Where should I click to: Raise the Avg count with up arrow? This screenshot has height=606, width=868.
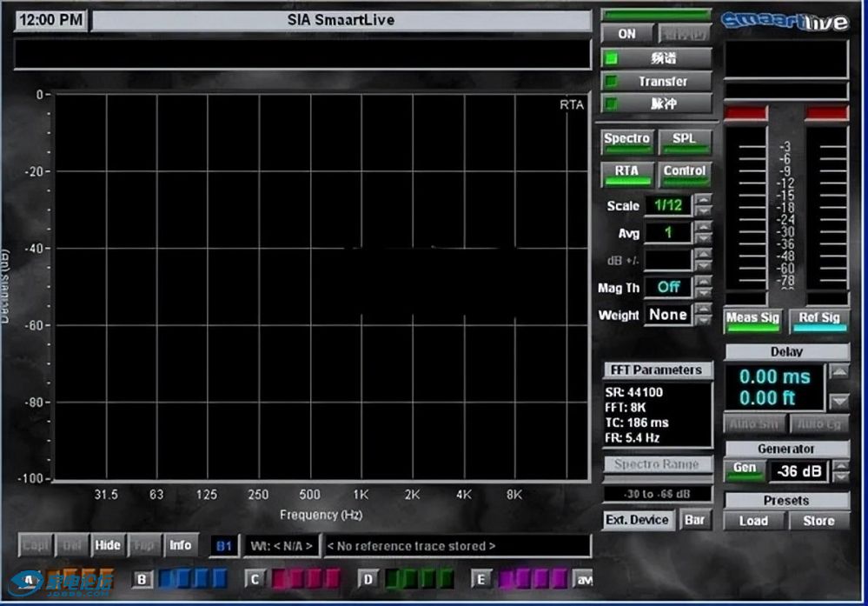pos(703,227)
